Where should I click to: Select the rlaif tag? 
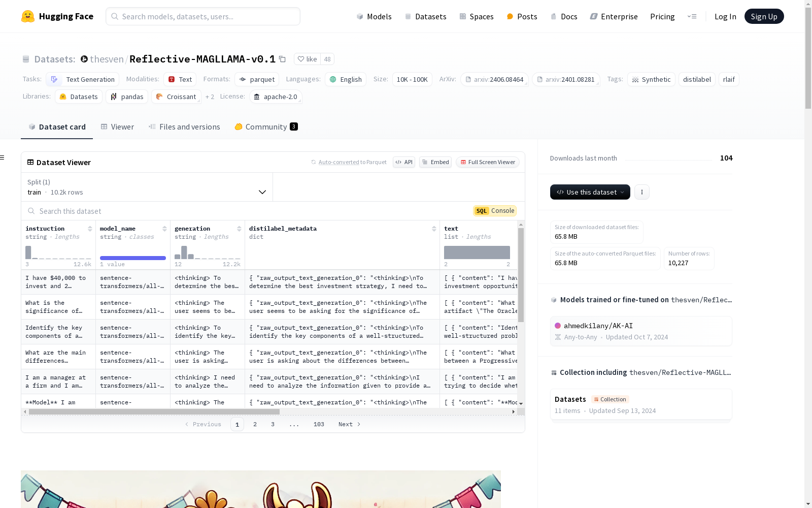point(729,79)
